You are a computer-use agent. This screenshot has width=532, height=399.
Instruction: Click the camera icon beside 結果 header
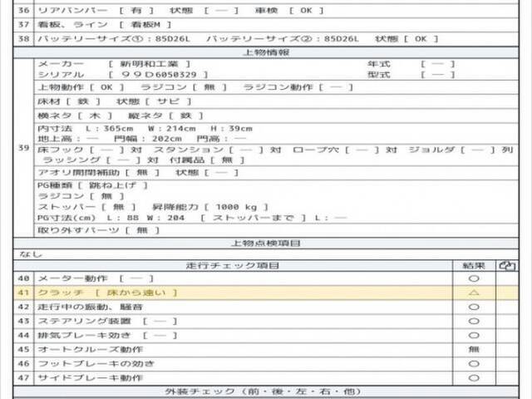(507, 266)
